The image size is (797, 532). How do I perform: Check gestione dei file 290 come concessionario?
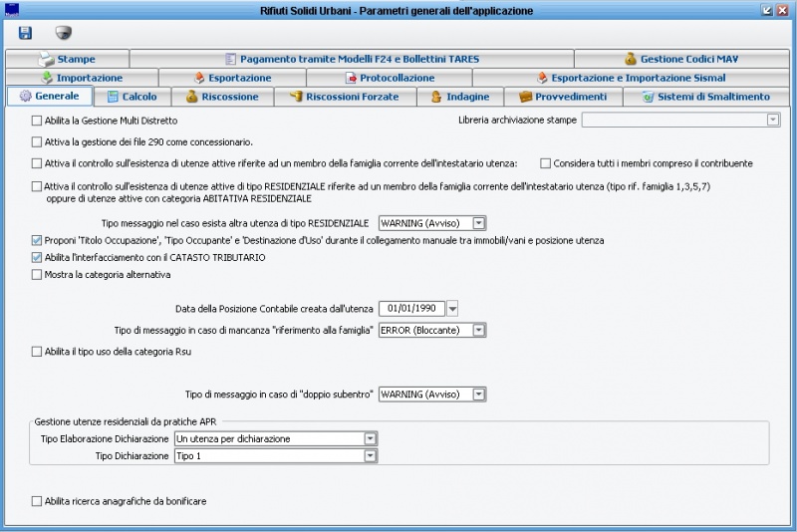(37, 142)
